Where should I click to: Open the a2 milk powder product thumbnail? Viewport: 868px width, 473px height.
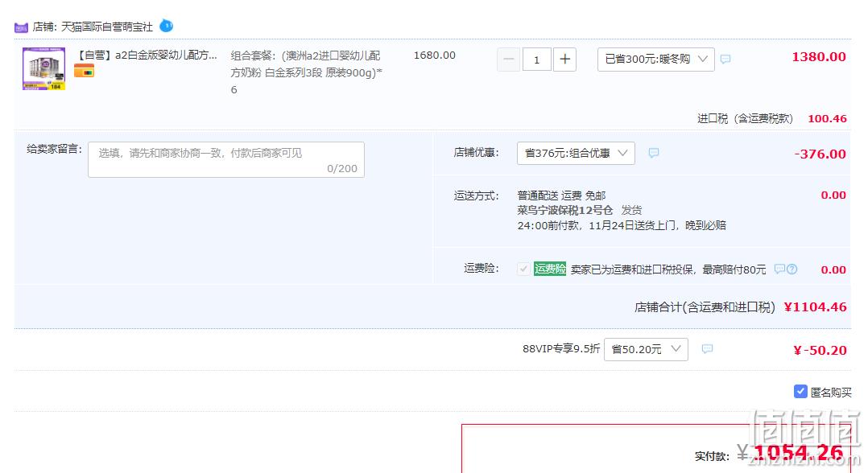pos(43,68)
